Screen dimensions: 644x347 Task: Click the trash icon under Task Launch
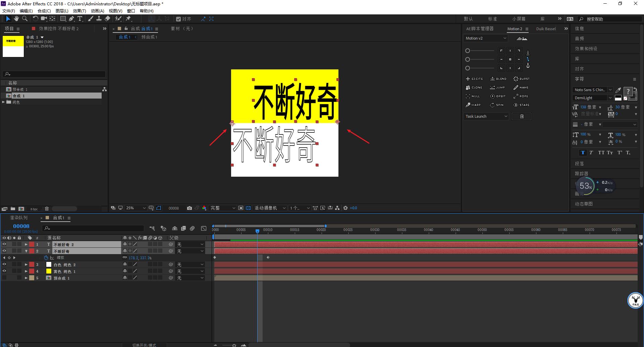click(x=521, y=116)
